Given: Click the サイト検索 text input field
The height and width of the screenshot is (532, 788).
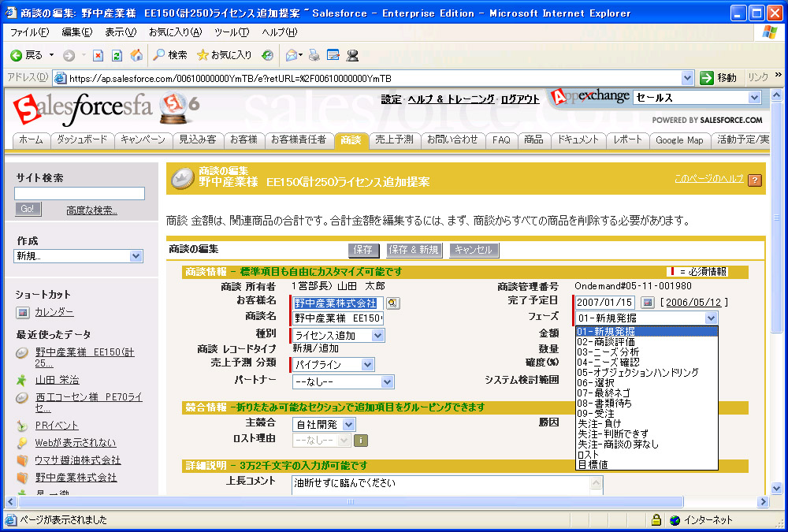Looking at the screenshot, I should point(80,194).
